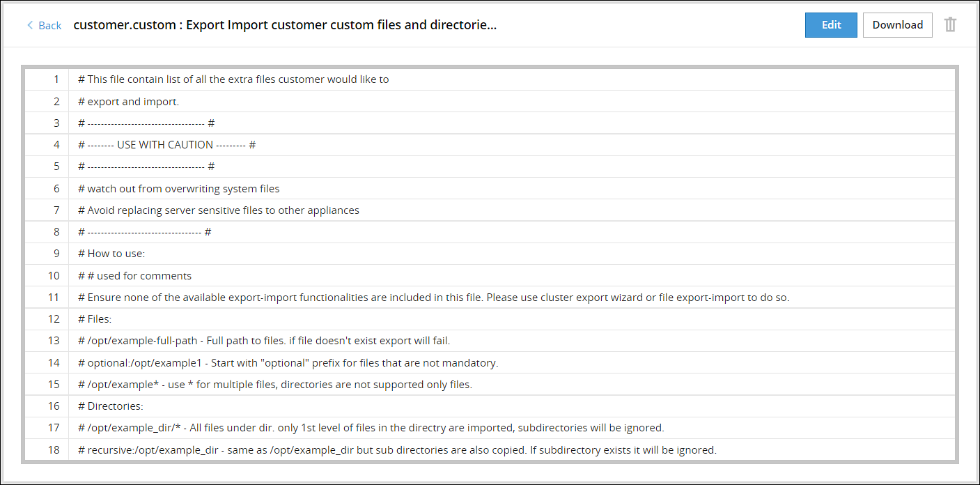Select line number 18 at the bottom
Screen dimensions: 980x485
click(54, 449)
